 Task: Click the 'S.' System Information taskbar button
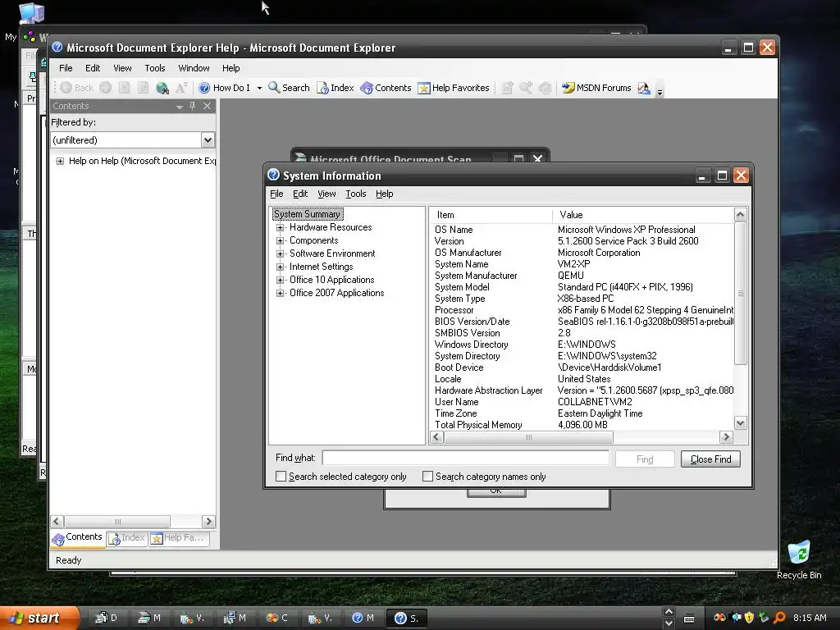click(409, 619)
